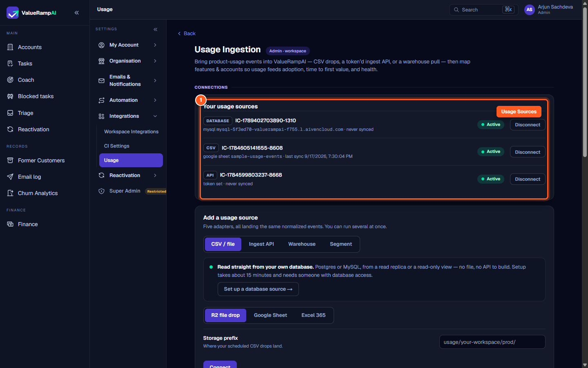Click the Tasks checklist icon
The height and width of the screenshot is (368, 588).
pyautogui.click(x=10, y=63)
